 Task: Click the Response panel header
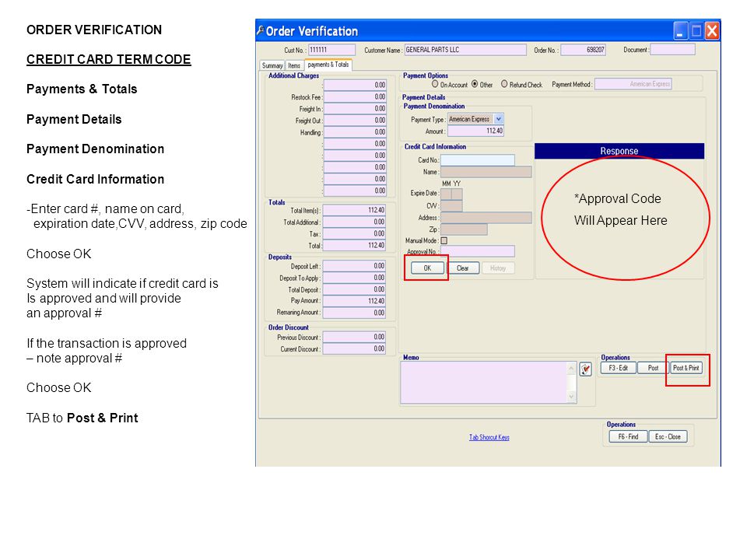[x=619, y=151]
